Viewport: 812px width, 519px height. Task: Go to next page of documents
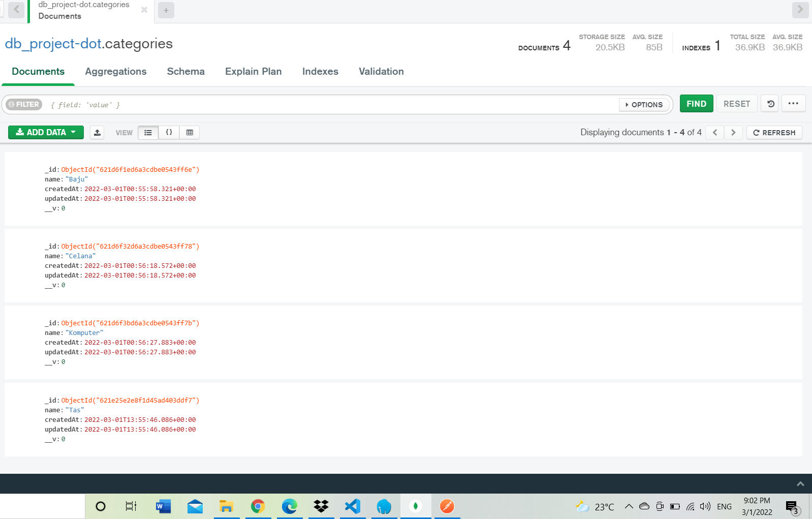(x=733, y=133)
